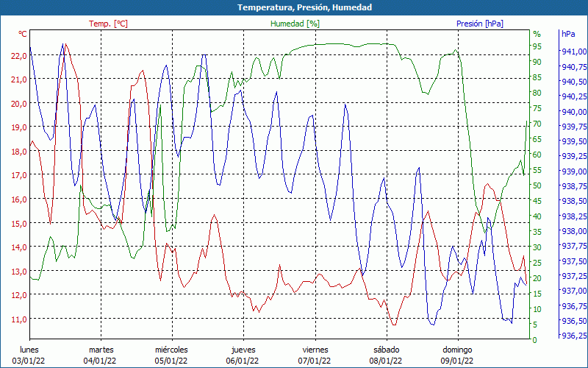Click the 90 humidity axis value
Image resolution: width=588 pixels, height=368 pixels.
[x=537, y=62]
